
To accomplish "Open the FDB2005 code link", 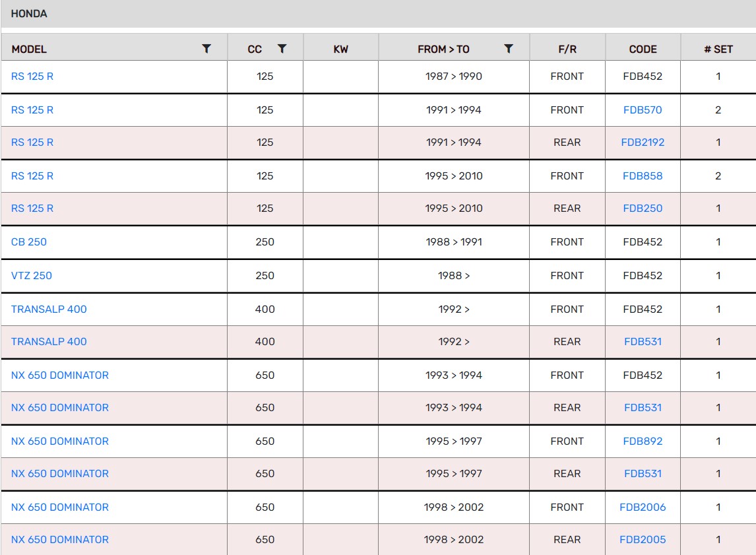I will (x=643, y=540).
